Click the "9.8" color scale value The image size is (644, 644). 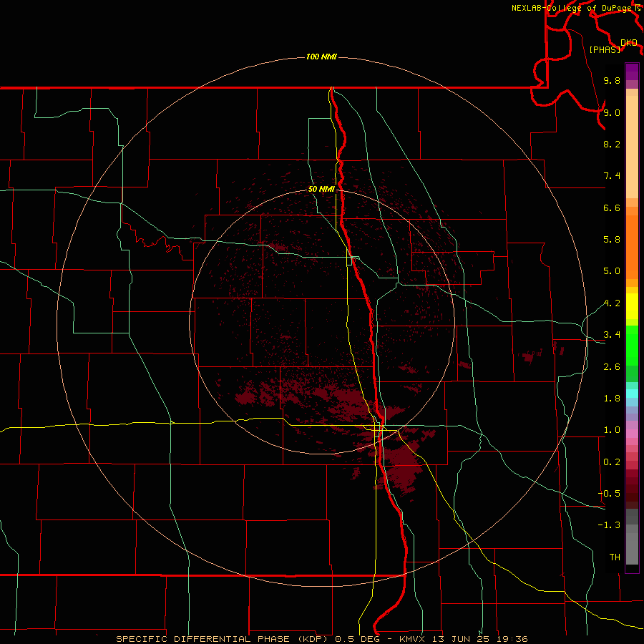(x=612, y=80)
